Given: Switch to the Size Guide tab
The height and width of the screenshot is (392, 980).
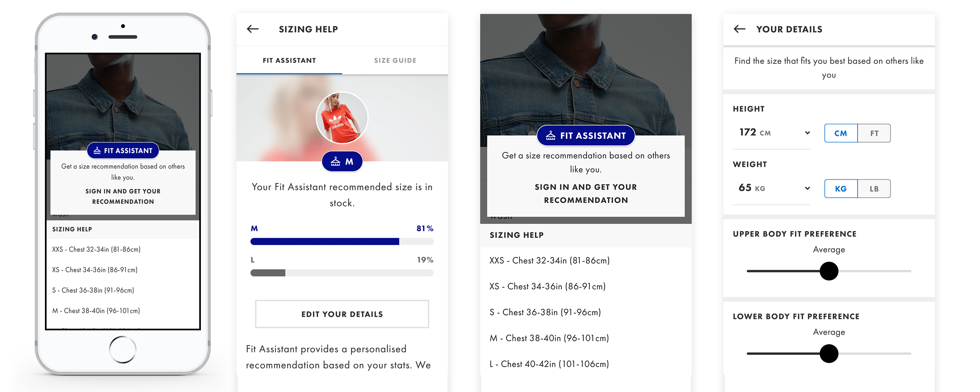Looking at the screenshot, I should tap(395, 60).
